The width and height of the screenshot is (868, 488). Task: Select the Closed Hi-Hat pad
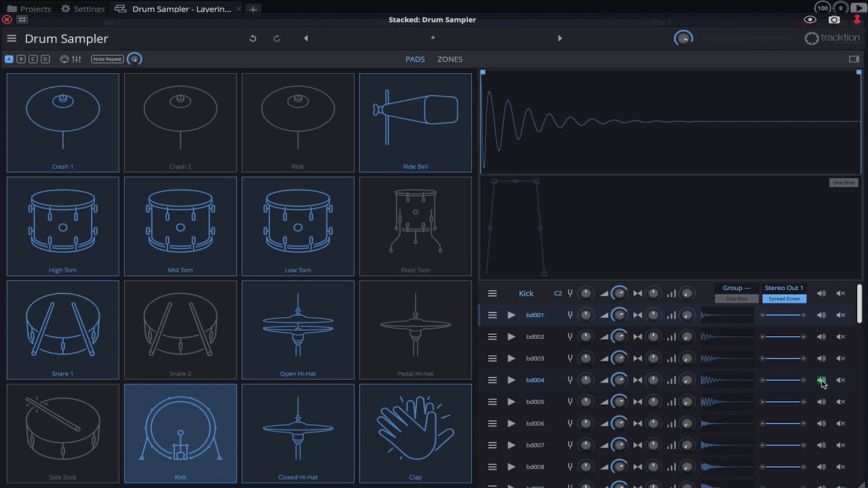298,434
